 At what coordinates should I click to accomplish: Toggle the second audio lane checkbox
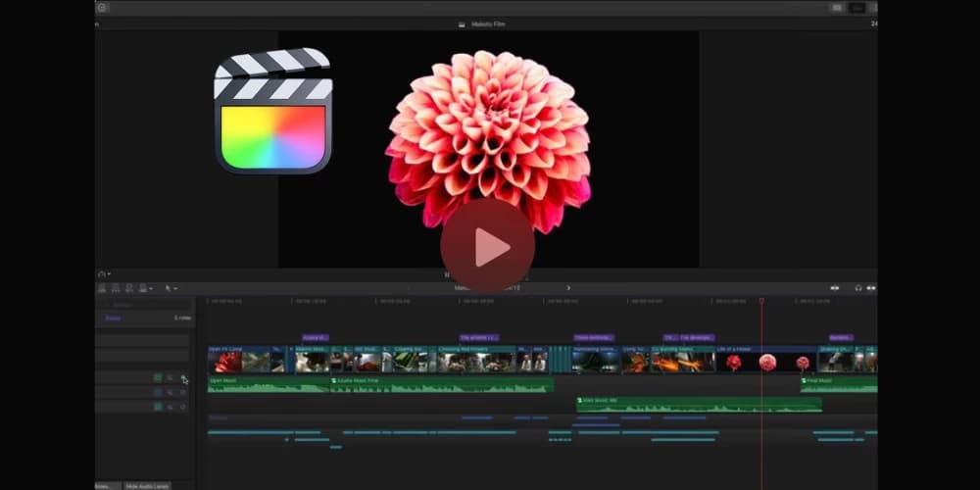157,392
